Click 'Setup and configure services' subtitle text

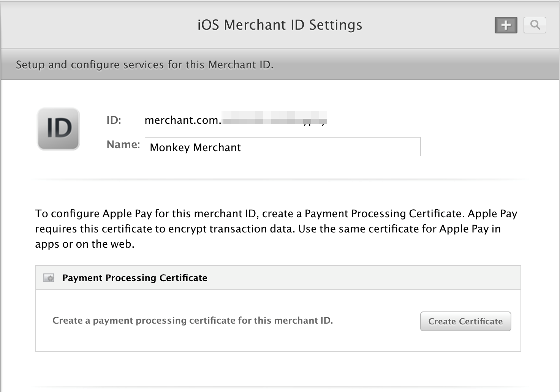[x=144, y=65]
